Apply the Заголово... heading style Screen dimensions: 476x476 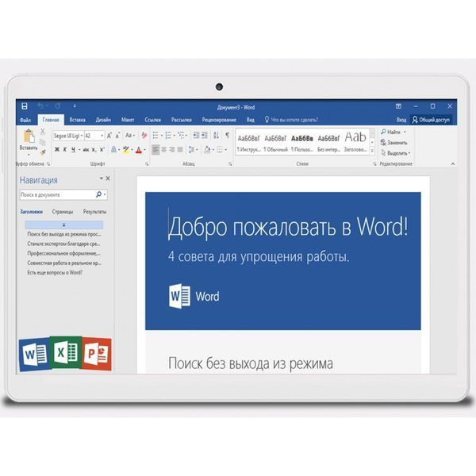pos(355,143)
